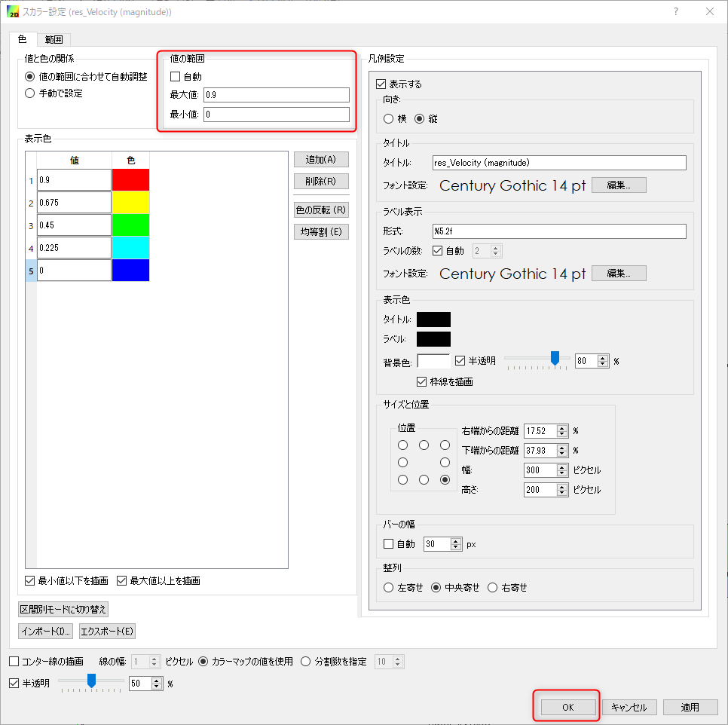728x725 pixels.
Task: Switch to the 範囲 tab
Action: (54, 39)
